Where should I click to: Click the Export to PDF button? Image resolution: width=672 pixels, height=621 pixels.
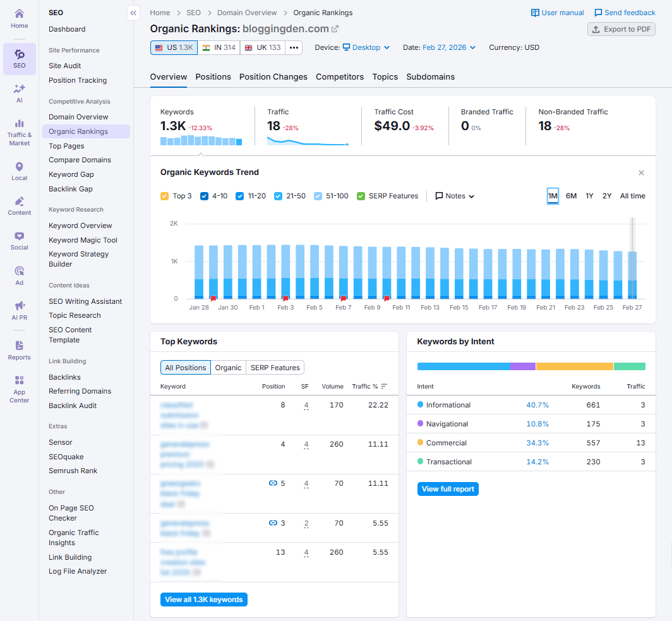(621, 29)
